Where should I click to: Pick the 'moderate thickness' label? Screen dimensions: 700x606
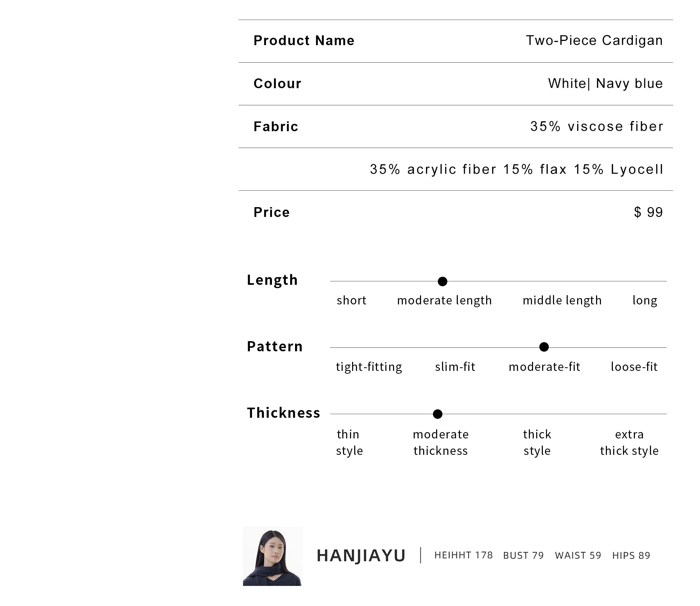[441, 442]
